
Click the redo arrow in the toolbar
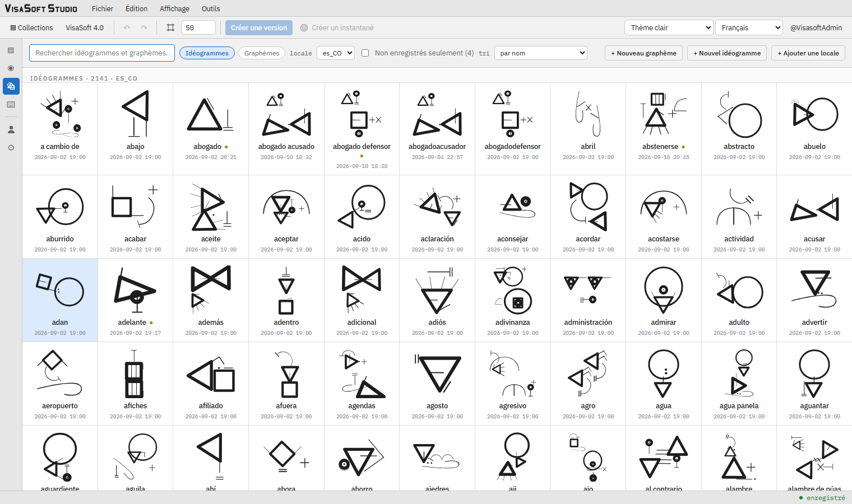click(144, 27)
